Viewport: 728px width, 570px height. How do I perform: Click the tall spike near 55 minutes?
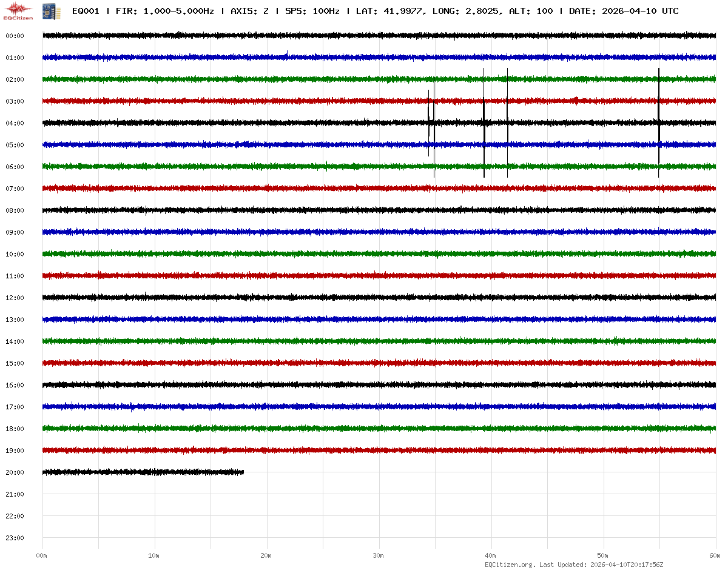pos(659,121)
